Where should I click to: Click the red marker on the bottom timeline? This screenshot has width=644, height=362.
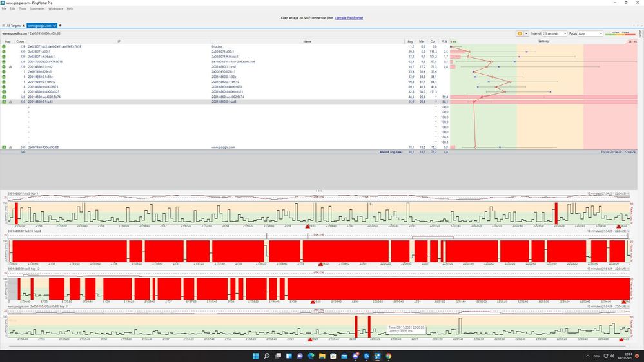pos(310,339)
